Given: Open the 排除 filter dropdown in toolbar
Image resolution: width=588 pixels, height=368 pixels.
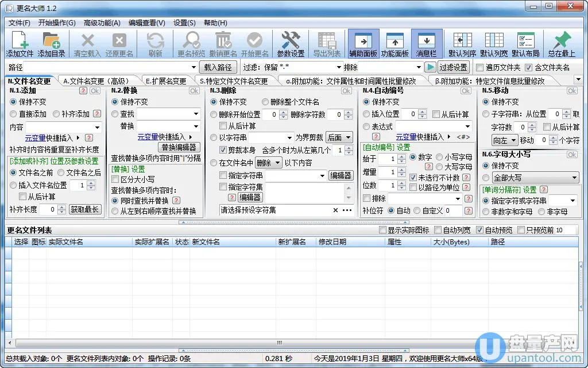Looking at the screenshot, I should [419, 68].
